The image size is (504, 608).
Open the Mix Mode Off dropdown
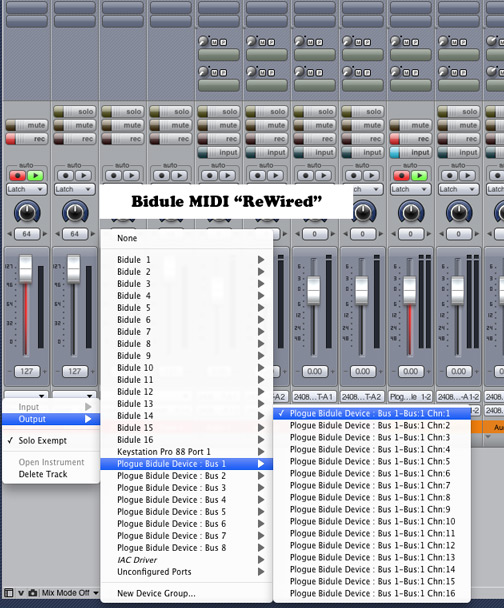69,593
